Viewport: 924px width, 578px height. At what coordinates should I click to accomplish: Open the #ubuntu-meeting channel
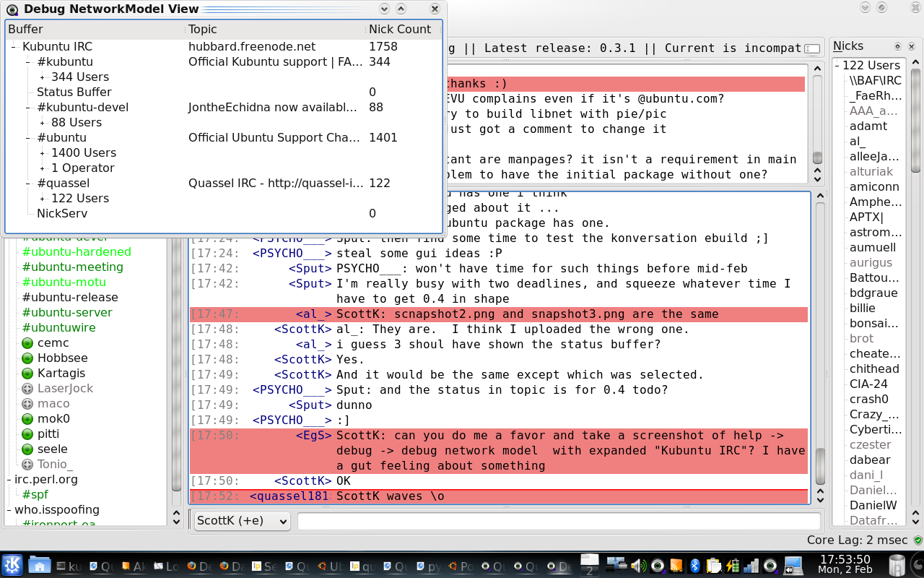[x=73, y=267]
